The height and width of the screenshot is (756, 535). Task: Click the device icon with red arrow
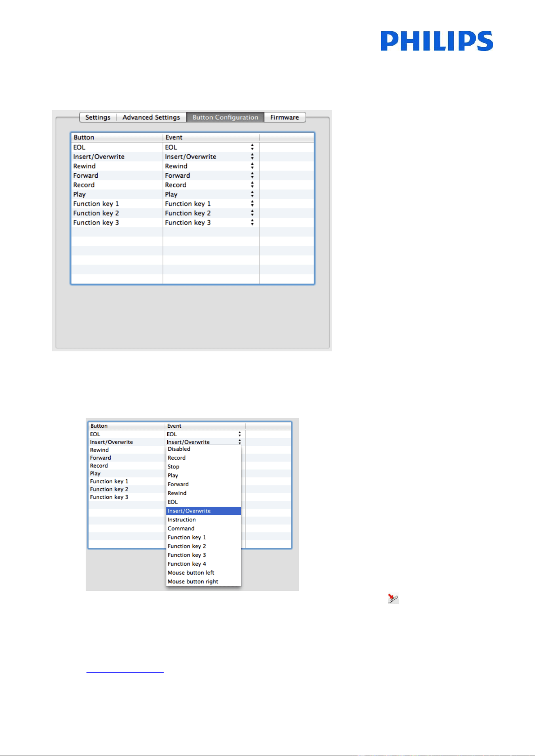tap(393, 598)
